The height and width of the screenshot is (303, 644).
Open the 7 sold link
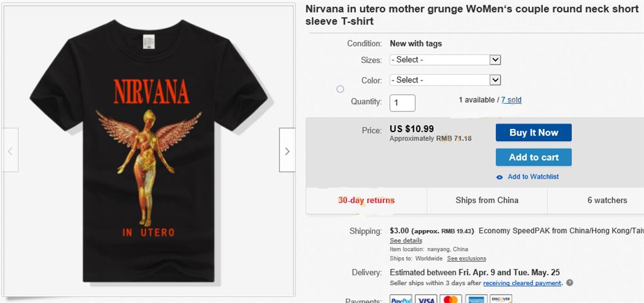(511, 100)
